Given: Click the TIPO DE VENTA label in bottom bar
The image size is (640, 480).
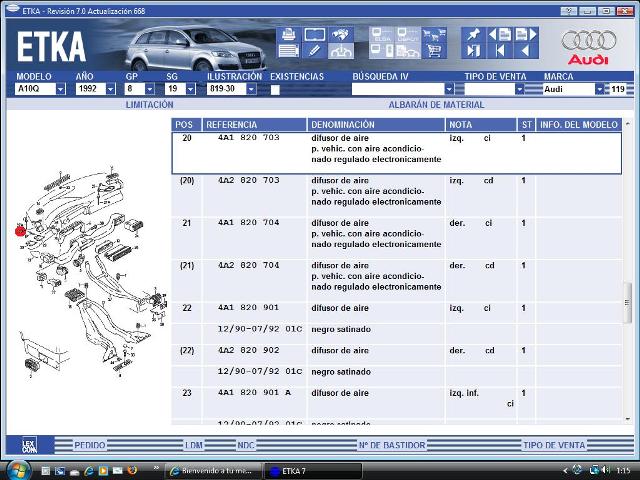Looking at the screenshot, I should [554, 445].
